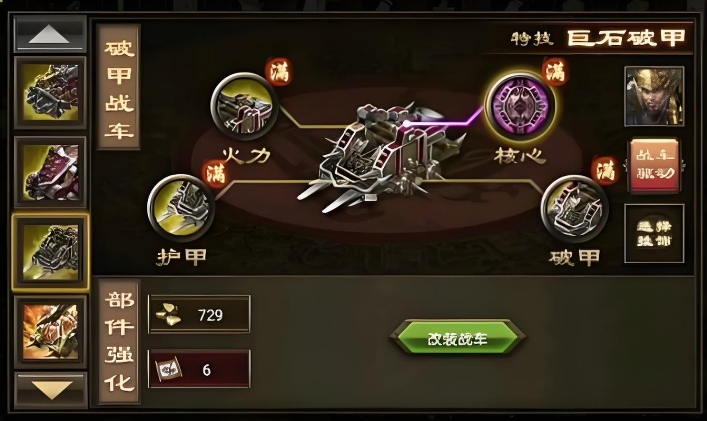Show the previous chariots with the up arrow
Image resolution: width=707 pixels, height=421 pixels.
(x=50, y=34)
